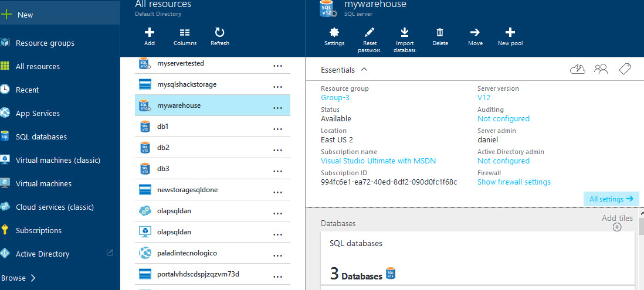Open server Settings gear icon
Image resolution: width=644 pixels, height=290 pixels.
tap(334, 33)
